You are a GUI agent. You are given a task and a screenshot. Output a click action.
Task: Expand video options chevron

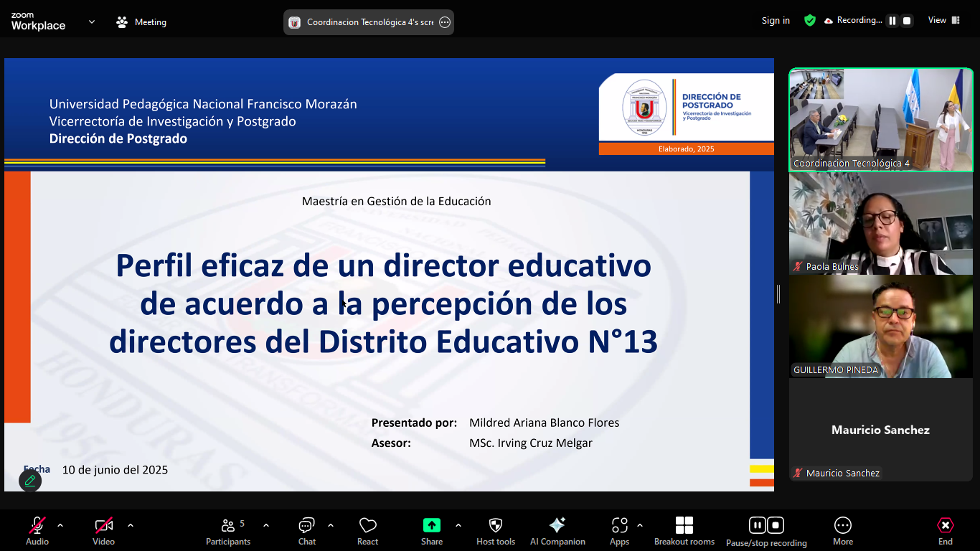point(131,525)
